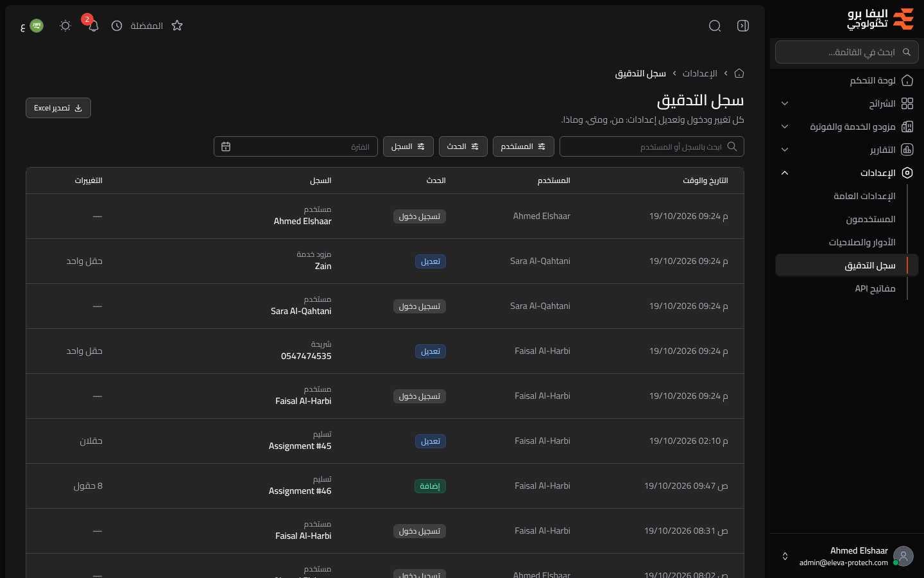Open account switcher up-down arrows
Image resolution: width=924 pixels, height=578 pixels.
785,556
